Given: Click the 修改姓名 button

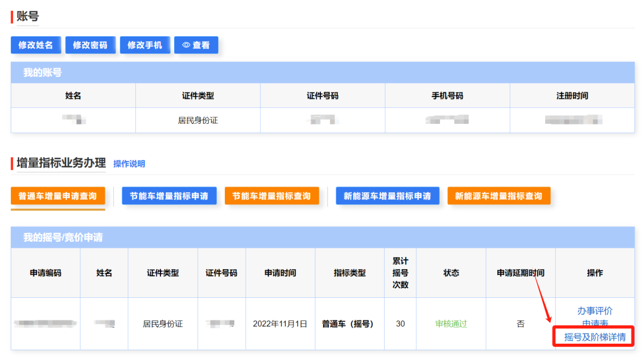Looking at the screenshot, I should click(x=36, y=45).
